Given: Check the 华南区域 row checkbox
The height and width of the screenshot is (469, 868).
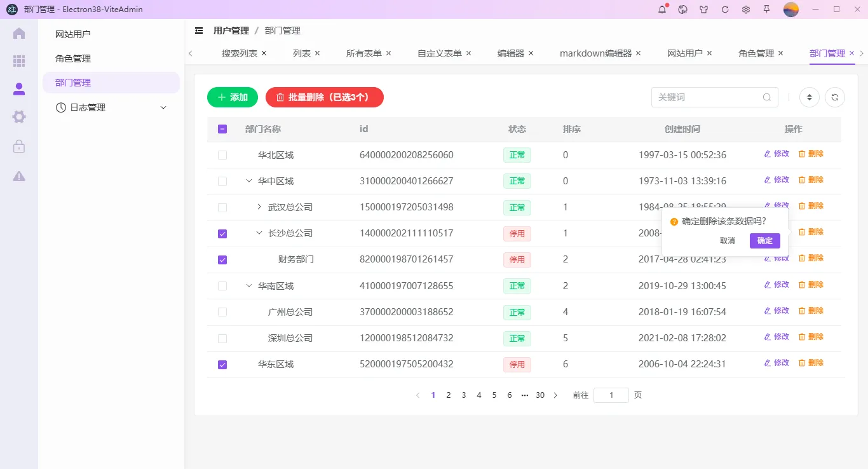Looking at the screenshot, I should 222,286.
